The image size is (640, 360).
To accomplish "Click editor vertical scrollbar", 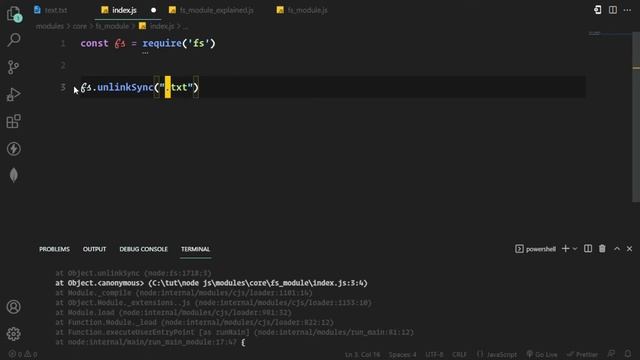I will click(x=636, y=118).
